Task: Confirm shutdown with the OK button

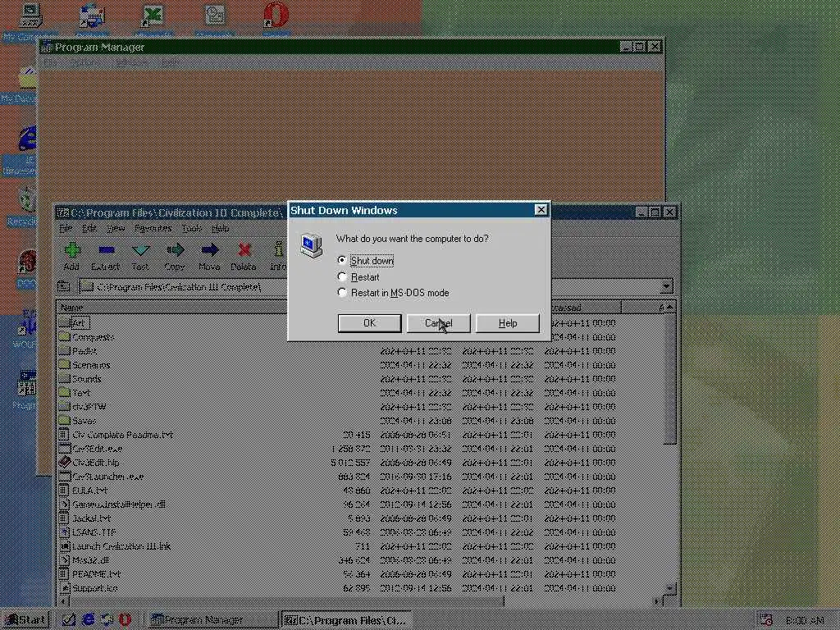Action: (370, 323)
